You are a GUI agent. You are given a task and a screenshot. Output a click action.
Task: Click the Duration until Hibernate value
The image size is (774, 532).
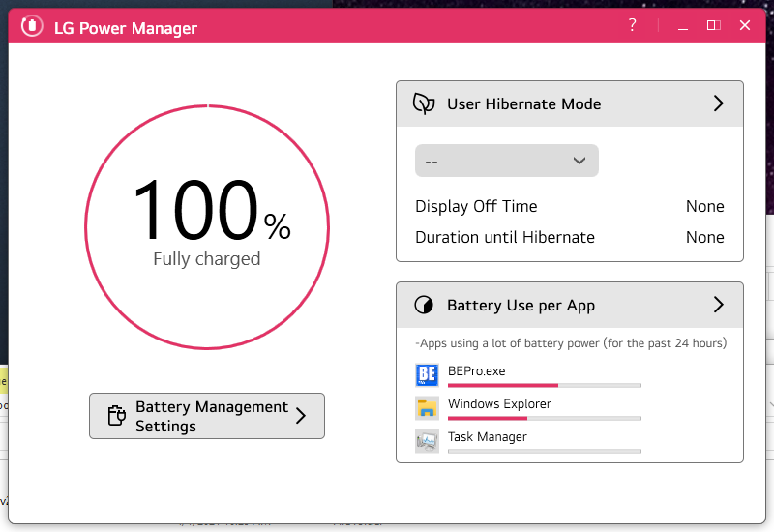[x=704, y=237]
